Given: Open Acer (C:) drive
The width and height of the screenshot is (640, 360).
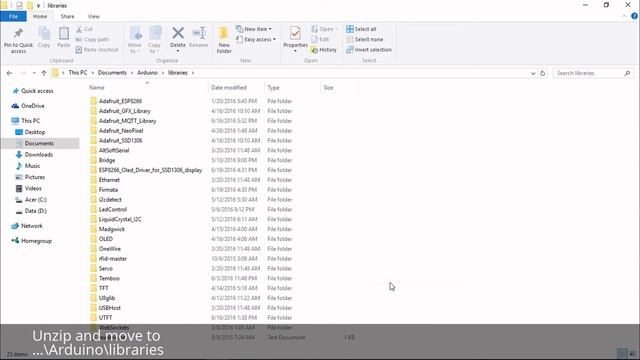Looking at the screenshot, I should point(31,200).
